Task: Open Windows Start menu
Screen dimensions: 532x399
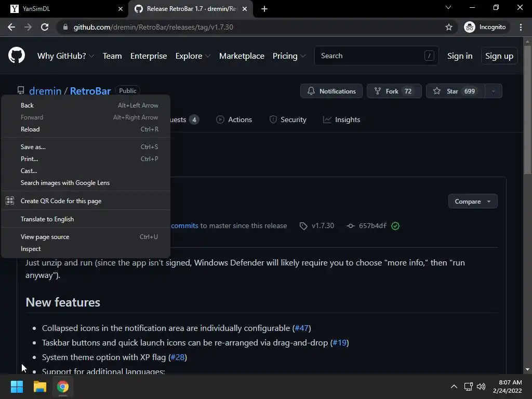Action: pos(17,387)
